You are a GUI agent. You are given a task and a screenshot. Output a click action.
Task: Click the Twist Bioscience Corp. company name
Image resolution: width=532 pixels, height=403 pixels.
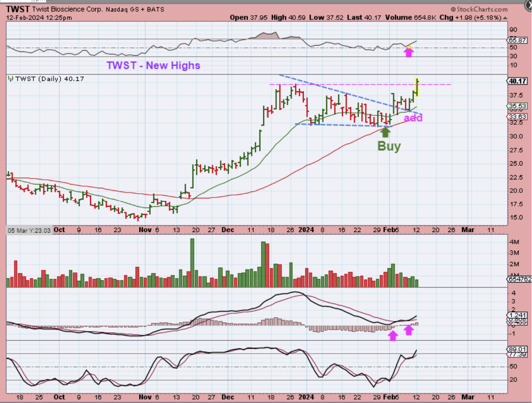pos(67,9)
